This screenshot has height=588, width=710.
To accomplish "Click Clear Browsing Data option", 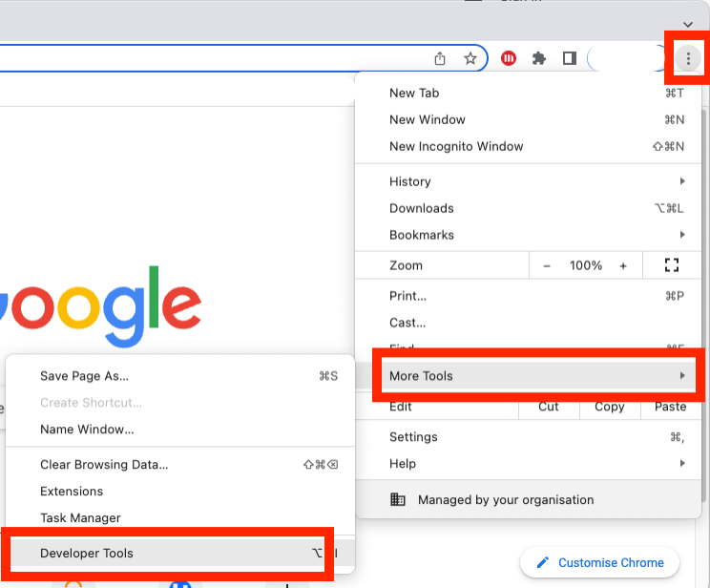I will coord(104,465).
